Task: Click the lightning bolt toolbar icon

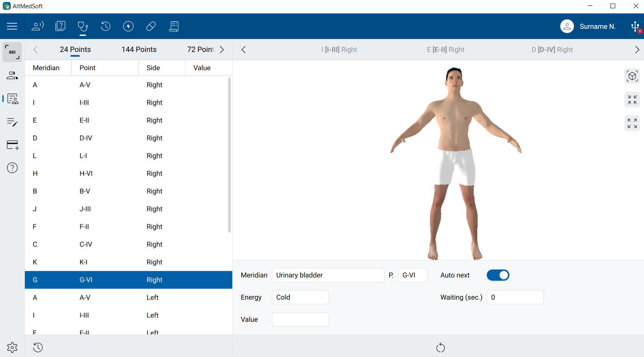Action: tap(128, 26)
